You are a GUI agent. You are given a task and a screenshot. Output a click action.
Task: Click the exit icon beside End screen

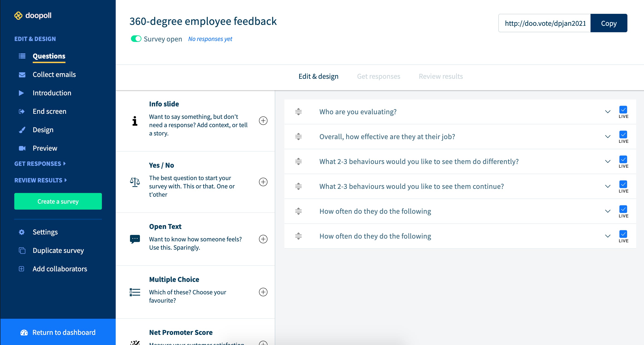(x=22, y=111)
